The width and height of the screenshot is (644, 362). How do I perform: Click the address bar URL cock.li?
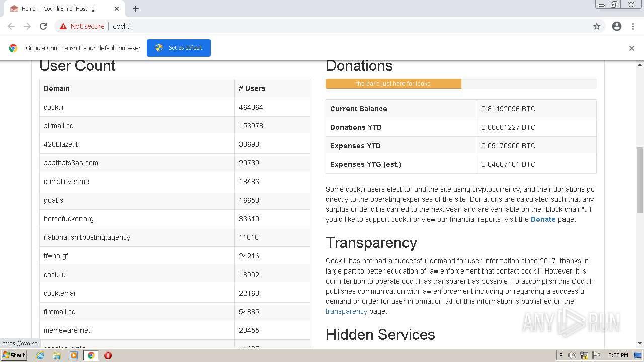122,26
